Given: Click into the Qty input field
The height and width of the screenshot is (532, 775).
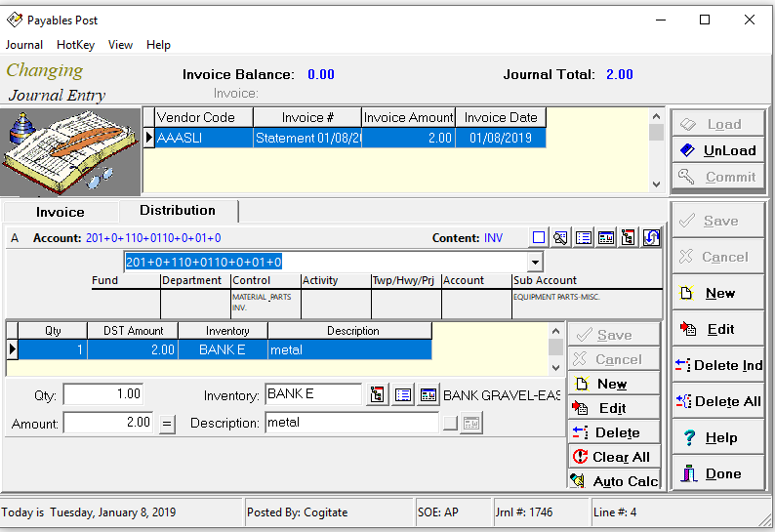Looking at the screenshot, I should 103,394.
